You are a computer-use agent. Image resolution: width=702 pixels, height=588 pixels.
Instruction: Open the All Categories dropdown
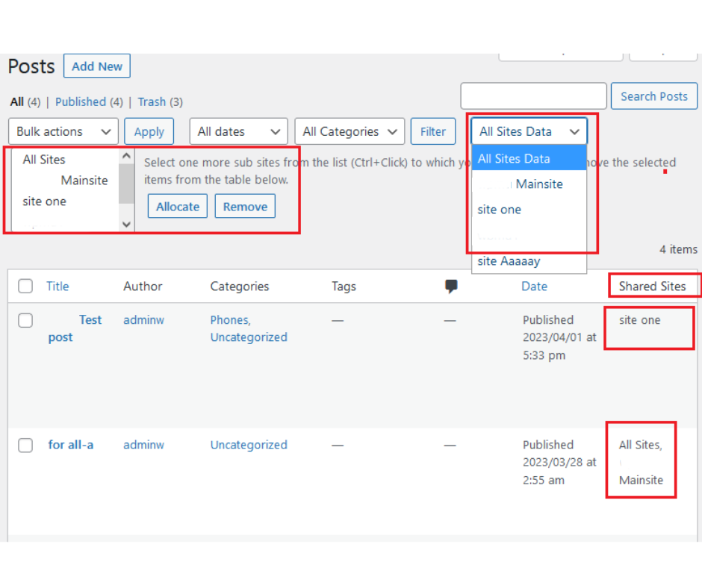click(x=350, y=131)
